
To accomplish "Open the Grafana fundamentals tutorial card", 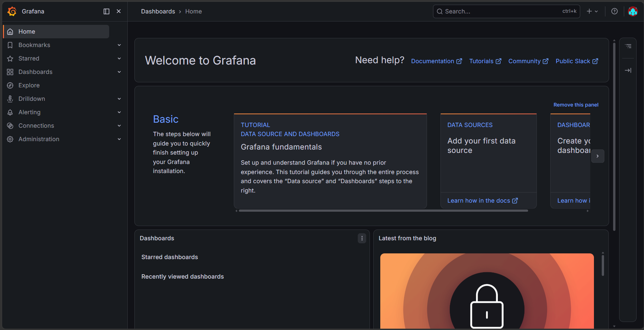I will 330,161.
